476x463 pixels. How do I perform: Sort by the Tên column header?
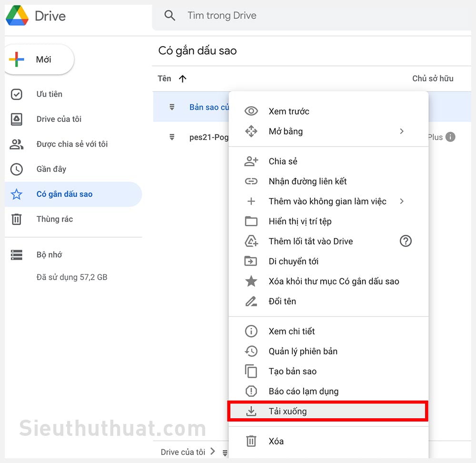click(165, 79)
